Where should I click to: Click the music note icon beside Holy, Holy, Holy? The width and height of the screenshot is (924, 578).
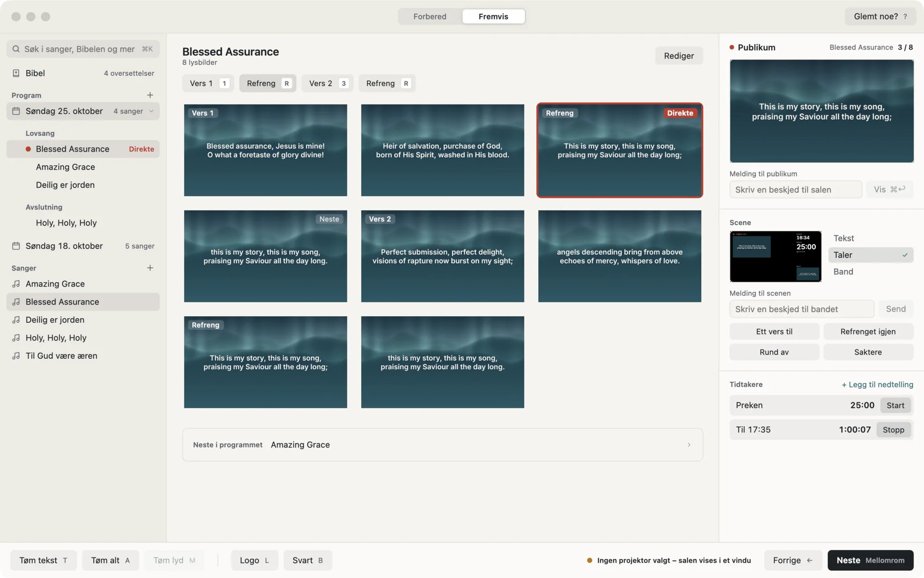tap(16, 338)
